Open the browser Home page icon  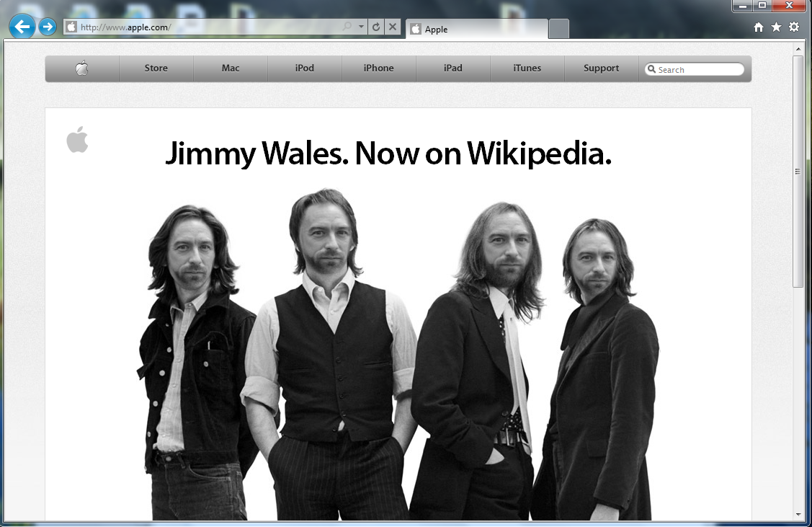(759, 27)
